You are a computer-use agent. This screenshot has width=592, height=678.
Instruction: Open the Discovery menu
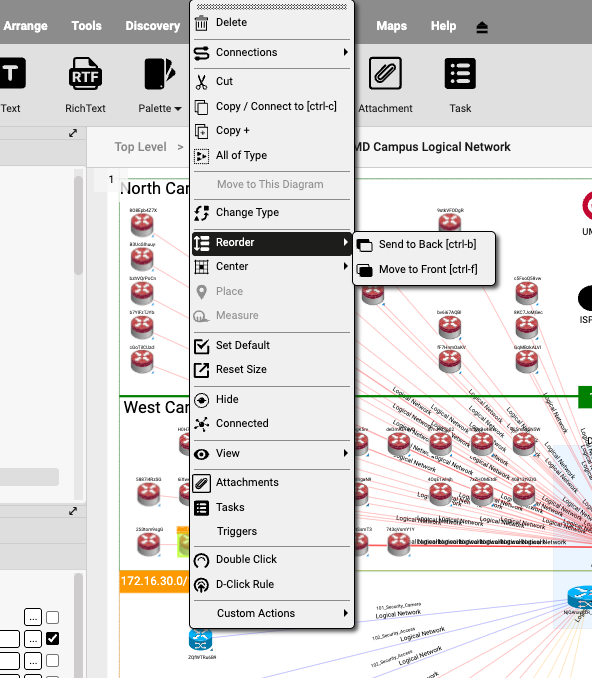pyautogui.click(x=153, y=26)
